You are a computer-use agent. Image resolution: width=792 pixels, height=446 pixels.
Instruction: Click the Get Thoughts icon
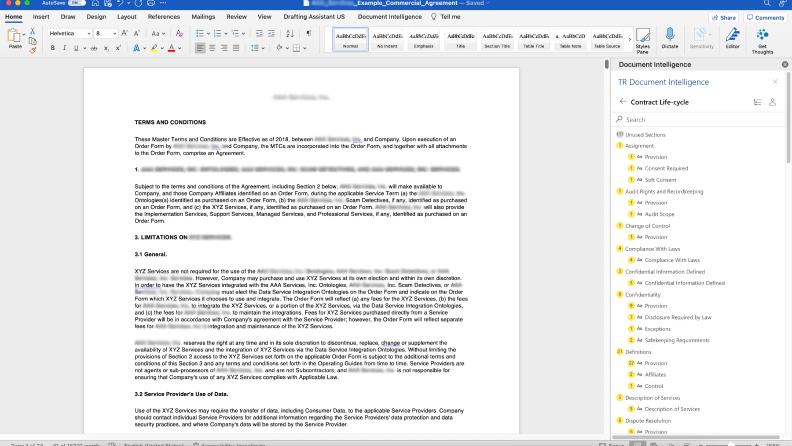(764, 39)
